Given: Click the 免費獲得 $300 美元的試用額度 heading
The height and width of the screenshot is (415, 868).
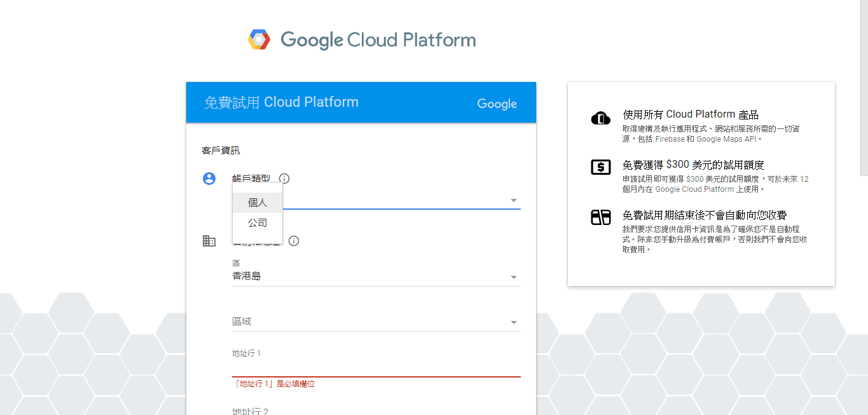Looking at the screenshot, I should 693,165.
